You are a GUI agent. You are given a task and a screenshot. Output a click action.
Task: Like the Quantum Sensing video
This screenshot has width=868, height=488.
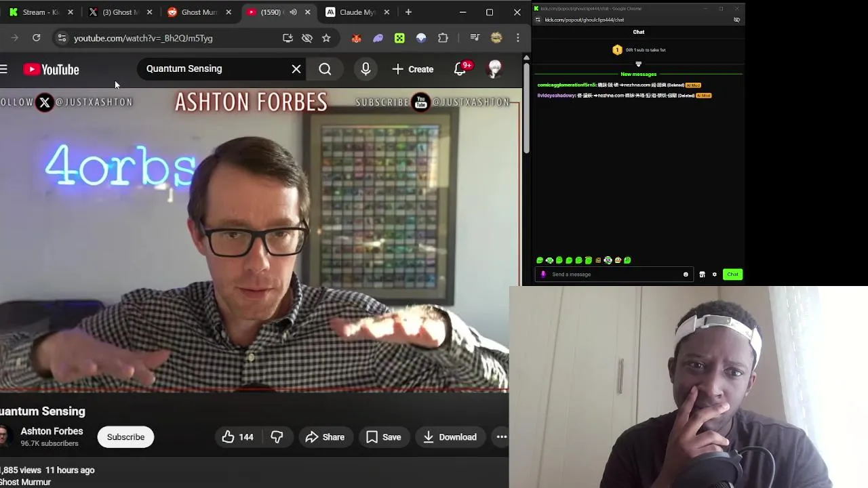tap(237, 437)
